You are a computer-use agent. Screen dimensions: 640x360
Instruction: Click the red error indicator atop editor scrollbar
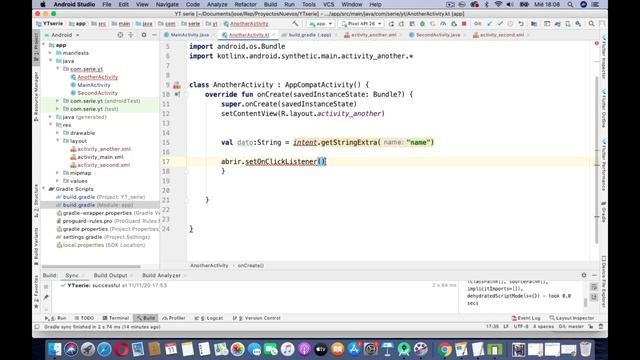[x=596, y=43]
